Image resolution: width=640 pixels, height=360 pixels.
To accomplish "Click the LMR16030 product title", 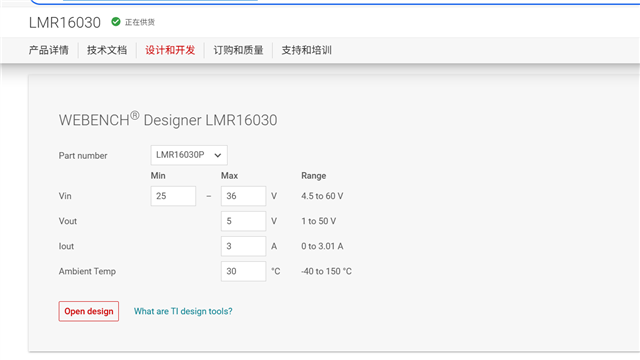I will point(64,22).
